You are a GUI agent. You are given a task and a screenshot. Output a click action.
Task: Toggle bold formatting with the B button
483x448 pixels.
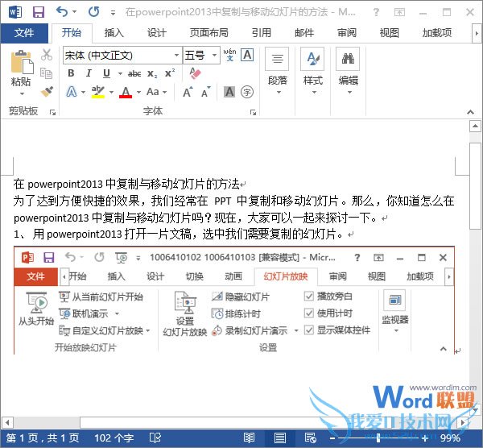71,73
